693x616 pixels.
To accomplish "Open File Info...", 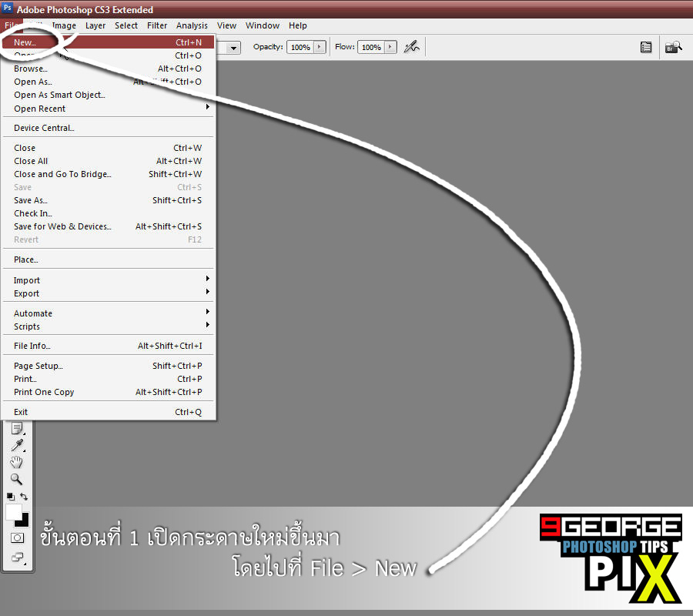I will point(109,346).
